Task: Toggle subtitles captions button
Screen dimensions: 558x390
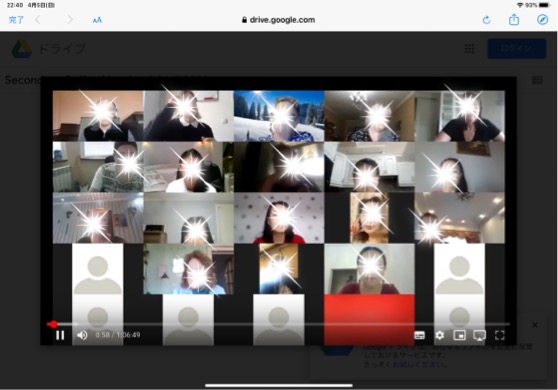Action: 420,335
